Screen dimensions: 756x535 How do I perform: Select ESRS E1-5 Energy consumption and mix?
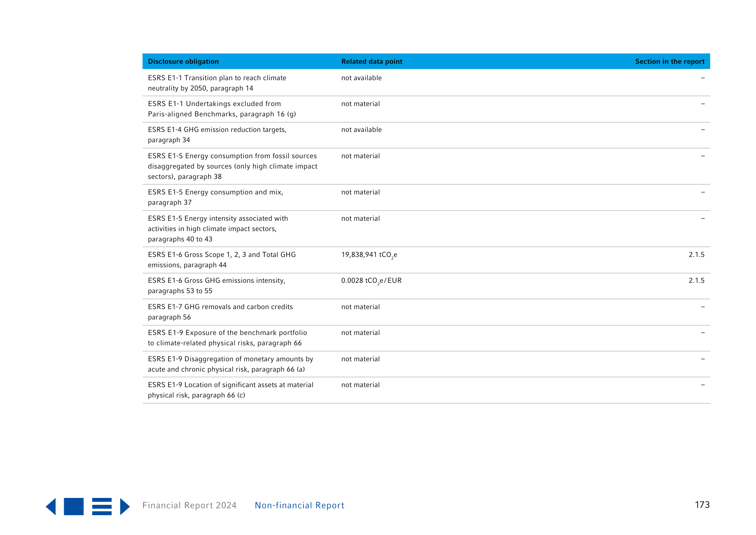coord(216,197)
